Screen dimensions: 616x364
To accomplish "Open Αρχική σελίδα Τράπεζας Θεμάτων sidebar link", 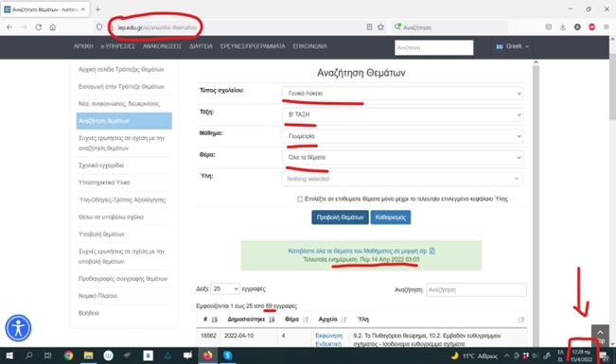I will tap(121, 70).
